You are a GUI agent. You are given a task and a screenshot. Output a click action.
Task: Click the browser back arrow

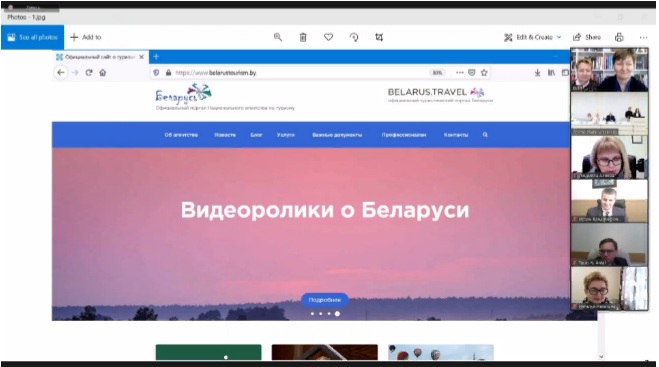[x=61, y=73]
